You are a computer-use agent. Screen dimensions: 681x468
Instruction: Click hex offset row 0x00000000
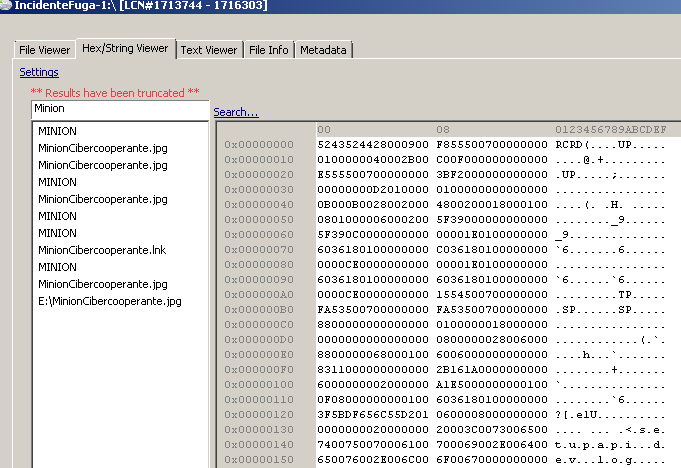(x=259, y=145)
